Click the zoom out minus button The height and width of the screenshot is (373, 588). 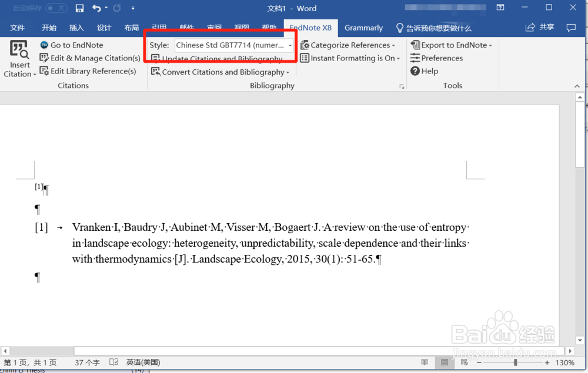pos(479,362)
